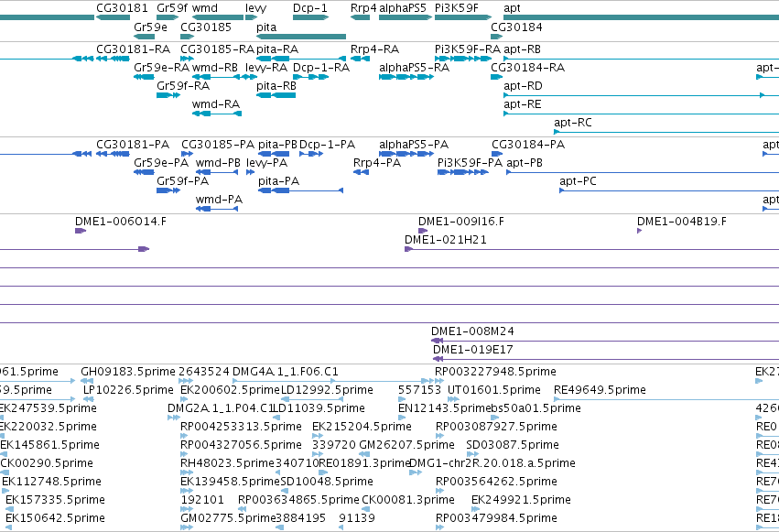Click protein Gr59f-PA
This screenshot has height=532, width=779.
pyautogui.click(x=182, y=181)
